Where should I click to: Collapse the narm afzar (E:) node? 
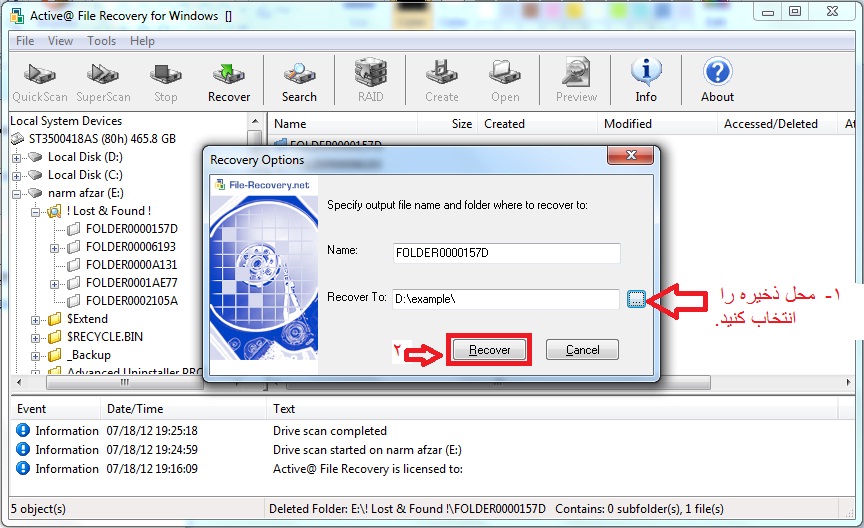17,194
